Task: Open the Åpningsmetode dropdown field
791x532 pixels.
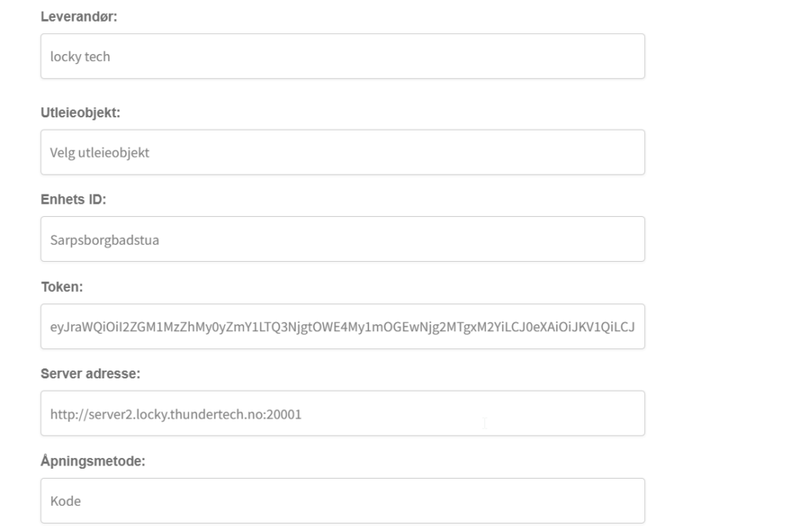Action: [342, 500]
